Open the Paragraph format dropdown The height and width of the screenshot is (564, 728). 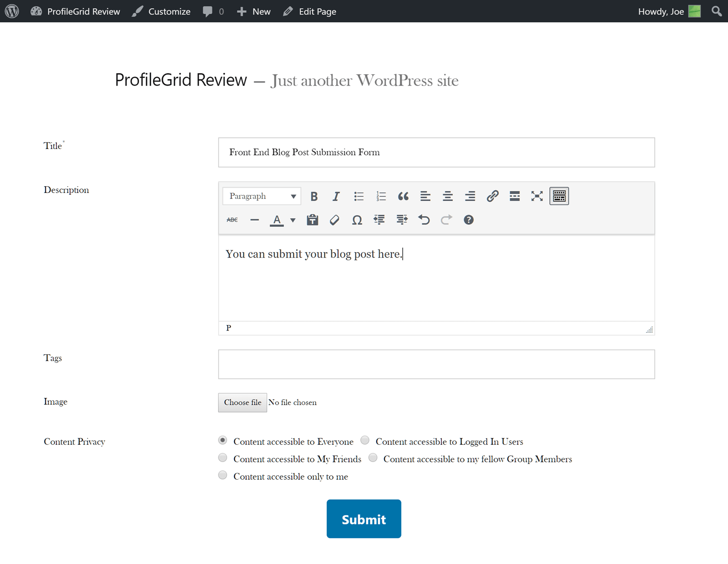tap(262, 196)
